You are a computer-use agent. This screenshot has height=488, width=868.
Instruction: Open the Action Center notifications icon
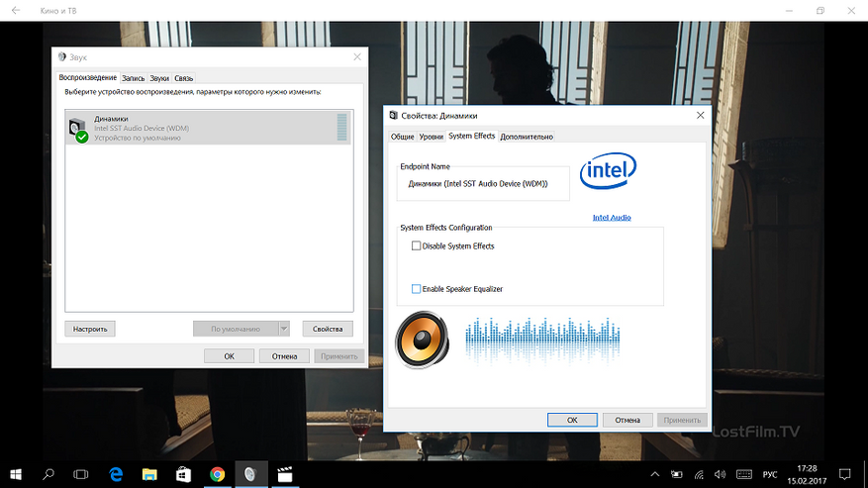click(845, 475)
